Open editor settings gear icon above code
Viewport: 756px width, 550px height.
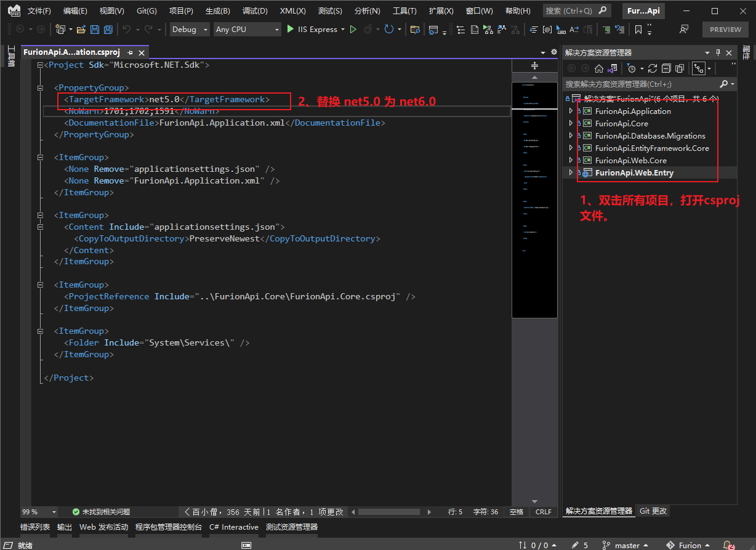[553, 52]
